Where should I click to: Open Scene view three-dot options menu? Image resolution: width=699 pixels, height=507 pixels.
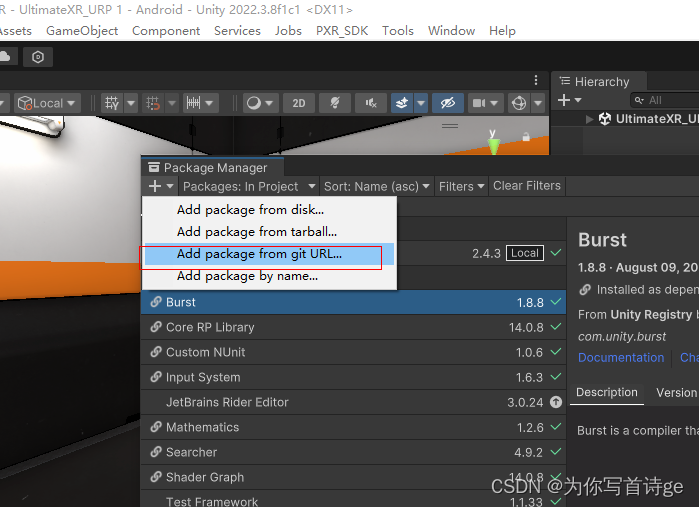click(x=536, y=80)
